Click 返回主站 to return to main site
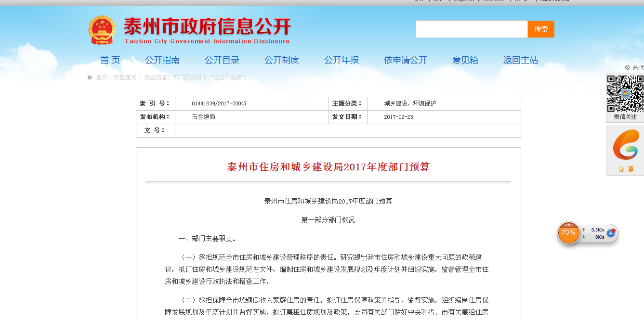 pyautogui.click(x=521, y=60)
